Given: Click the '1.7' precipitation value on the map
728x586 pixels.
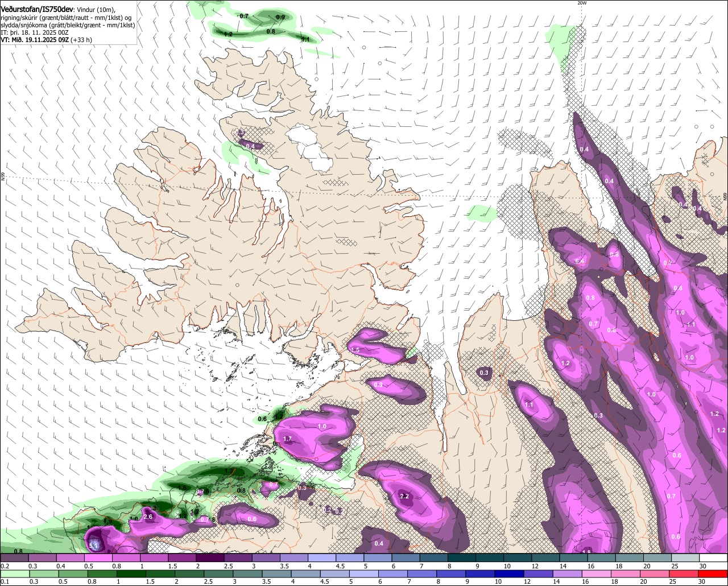Looking at the screenshot, I should pyautogui.click(x=287, y=439).
